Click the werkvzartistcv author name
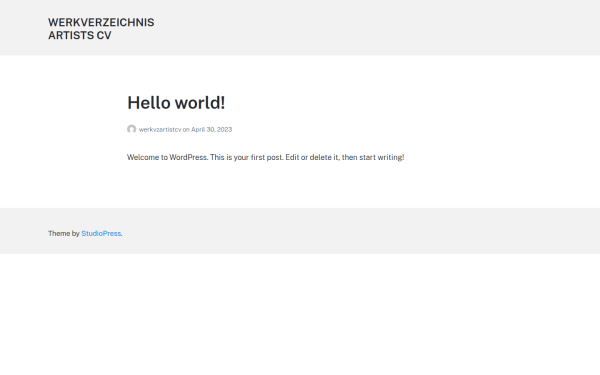This screenshot has height=375, width=600. [160, 129]
